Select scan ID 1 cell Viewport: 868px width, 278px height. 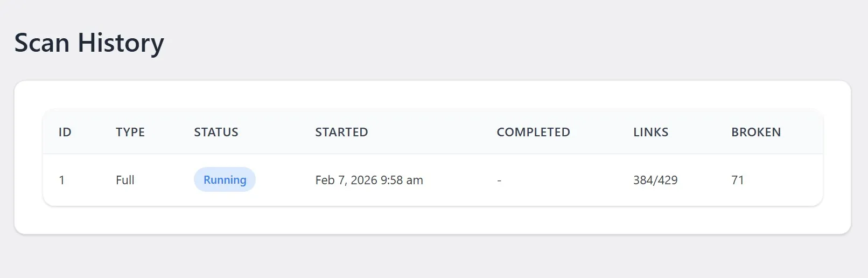pyautogui.click(x=62, y=180)
